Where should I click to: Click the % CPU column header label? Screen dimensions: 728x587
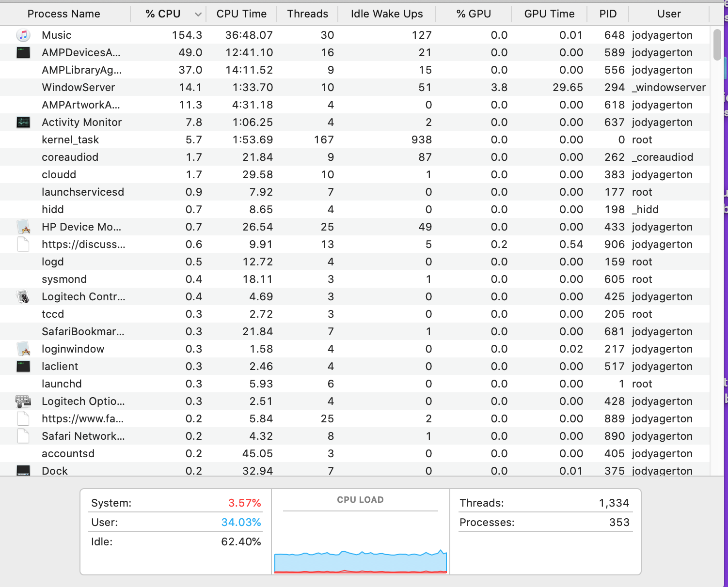pyautogui.click(x=163, y=14)
